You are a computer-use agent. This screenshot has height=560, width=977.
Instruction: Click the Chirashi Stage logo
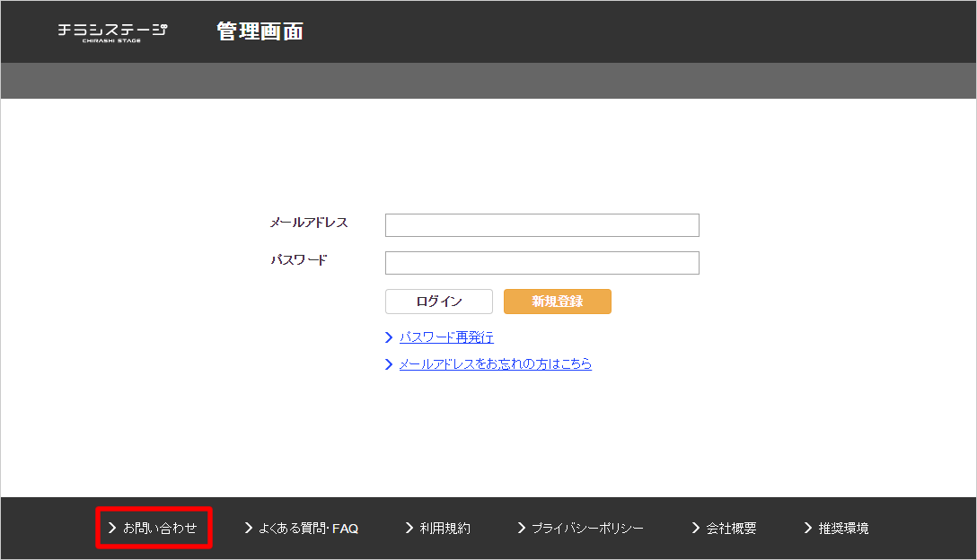[x=112, y=31]
